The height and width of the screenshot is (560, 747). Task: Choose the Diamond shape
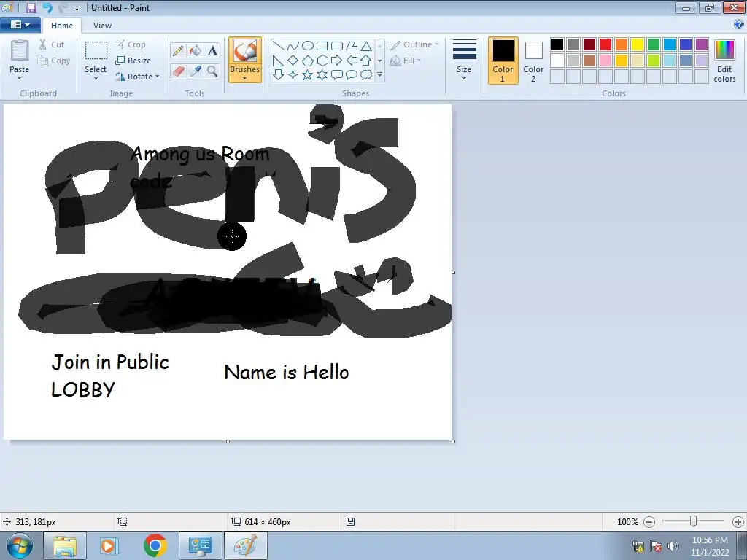(293, 61)
